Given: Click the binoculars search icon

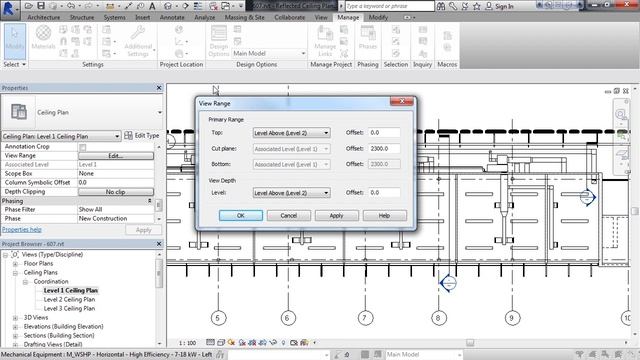Looking at the screenshot, I should 441,6.
